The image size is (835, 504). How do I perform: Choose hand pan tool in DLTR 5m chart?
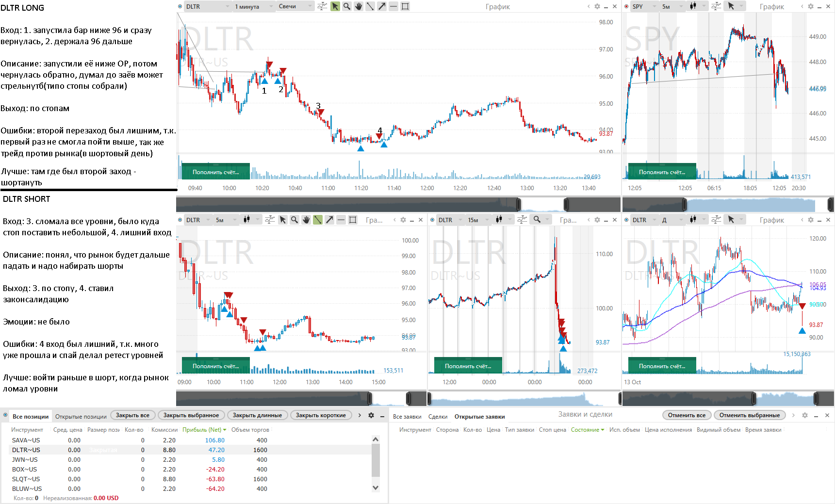coord(306,220)
